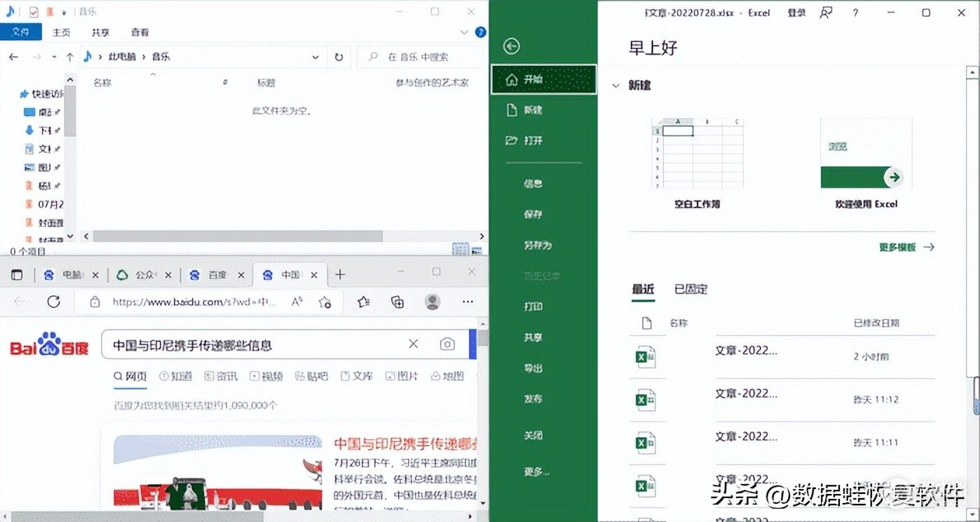Image resolution: width=980 pixels, height=522 pixels.
Task: Open Baidu image search via the camera icon
Action: (x=447, y=344)
